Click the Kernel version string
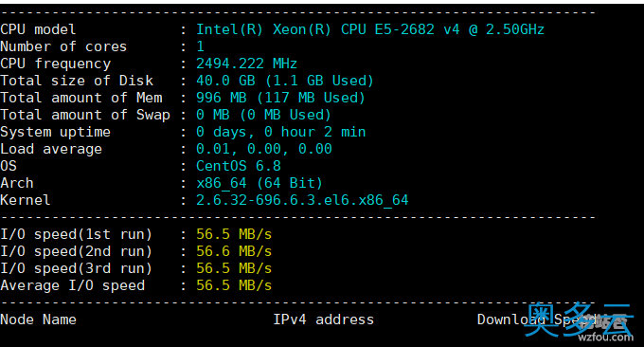The width and height of the screenshot is (644, 347). pyautogui.click(x=302, y=200)
